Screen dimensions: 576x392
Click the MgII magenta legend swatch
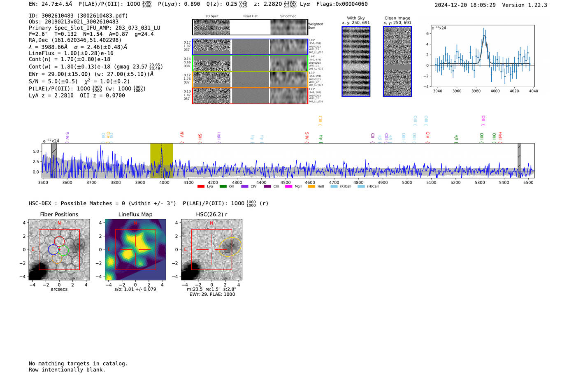coord(289,186)
